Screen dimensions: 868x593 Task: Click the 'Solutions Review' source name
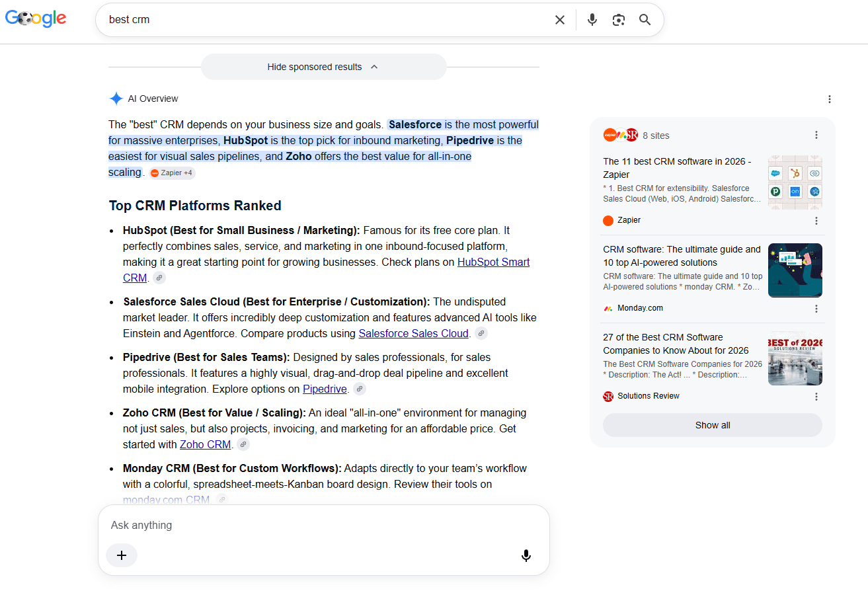coord(649,396)
